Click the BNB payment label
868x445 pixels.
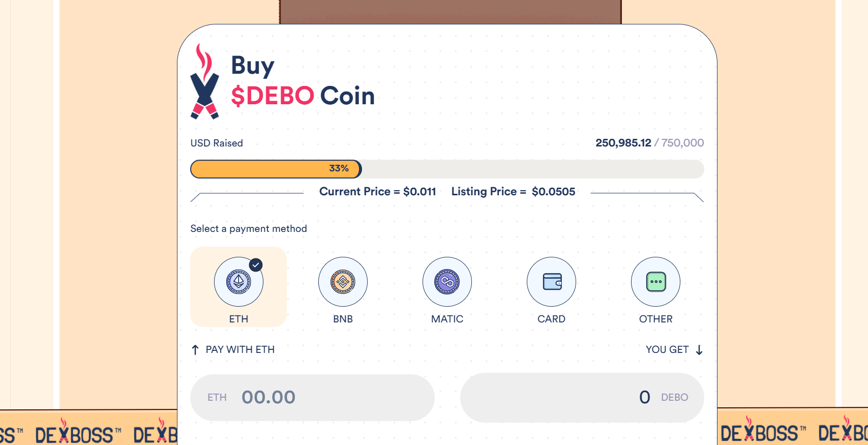(x=343, y=319)
